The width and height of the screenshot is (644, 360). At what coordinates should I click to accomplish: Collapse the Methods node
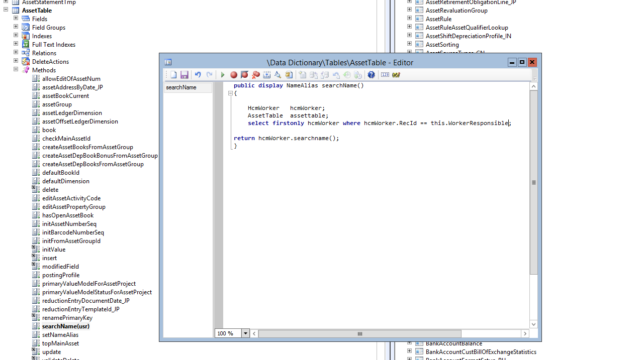pyautogui.click(x=15, y=70)
